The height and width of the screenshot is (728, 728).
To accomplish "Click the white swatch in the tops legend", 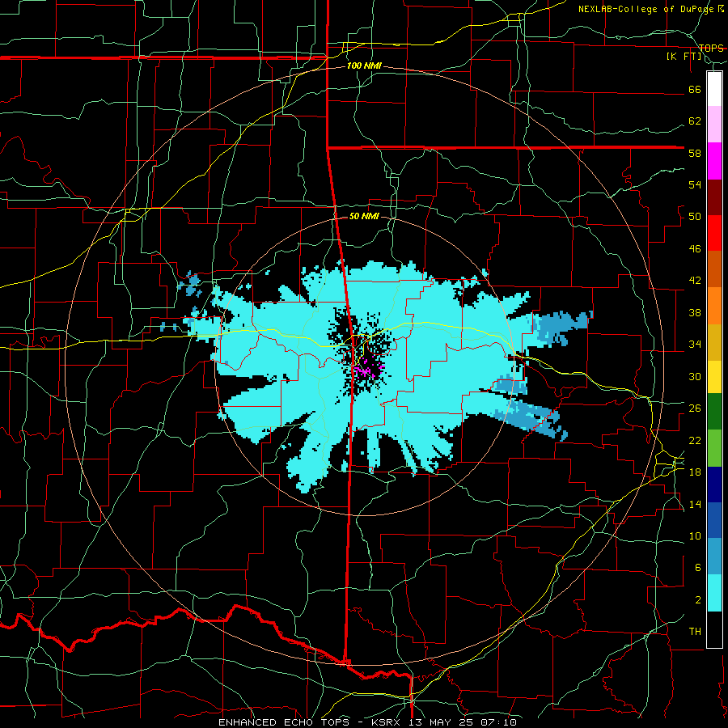I will click(714, 89).
